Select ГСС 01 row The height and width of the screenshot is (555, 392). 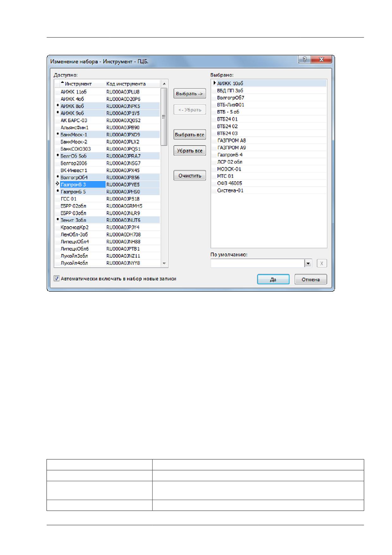(107, 199)
